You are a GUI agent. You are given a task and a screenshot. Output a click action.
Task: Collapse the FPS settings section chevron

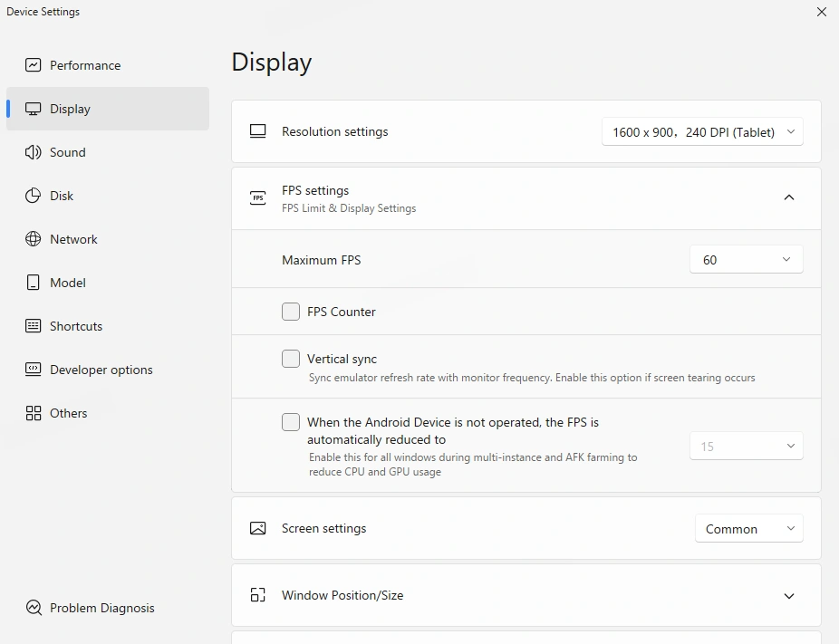[x=788, y=197]
